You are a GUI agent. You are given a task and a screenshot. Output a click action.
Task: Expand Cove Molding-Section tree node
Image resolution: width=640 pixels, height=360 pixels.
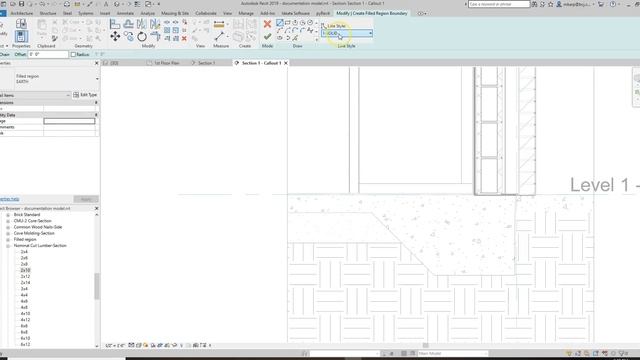pos(8,233)
